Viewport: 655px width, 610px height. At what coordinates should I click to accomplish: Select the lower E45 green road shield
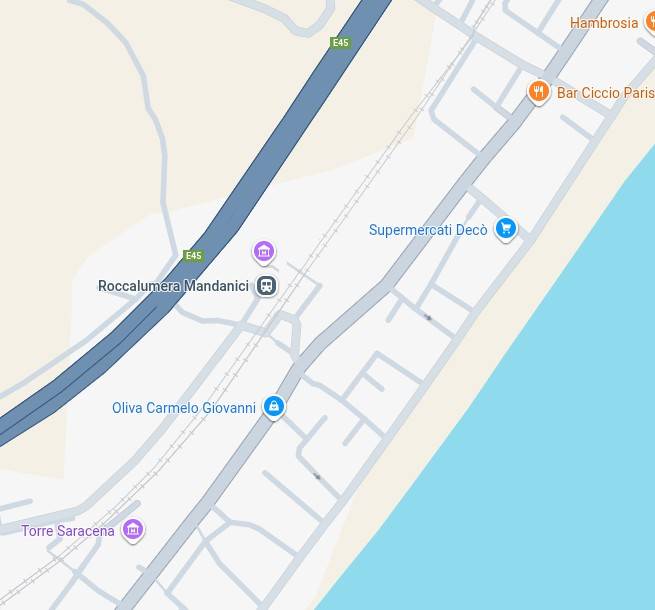(194, 256)
